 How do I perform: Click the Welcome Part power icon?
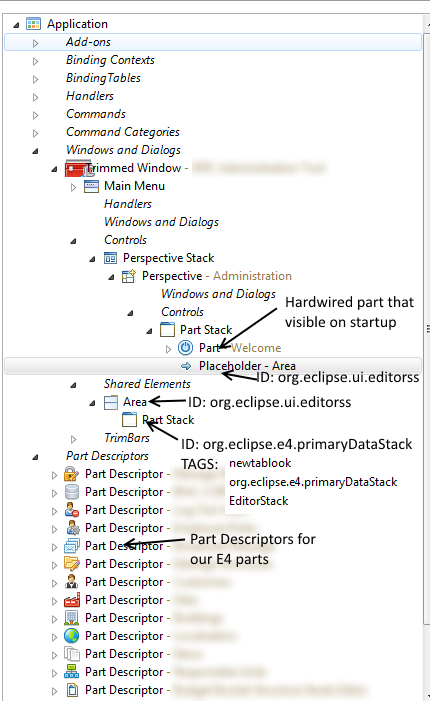185,347
